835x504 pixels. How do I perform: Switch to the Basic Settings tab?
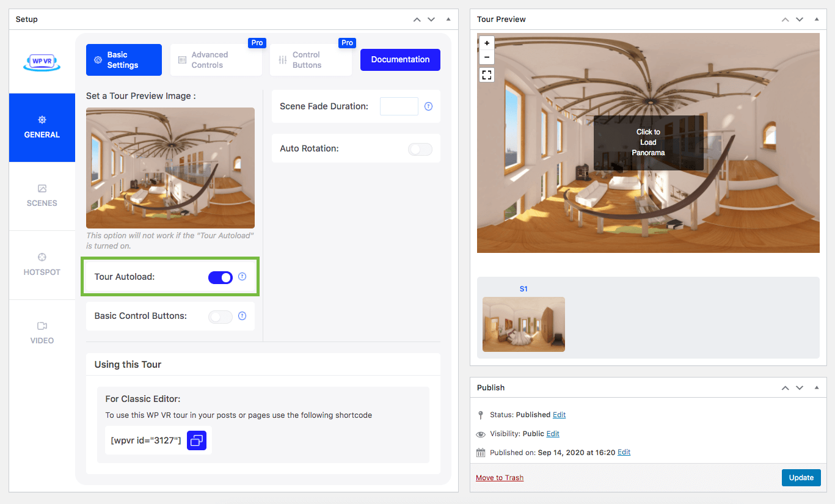click(123, 59)
